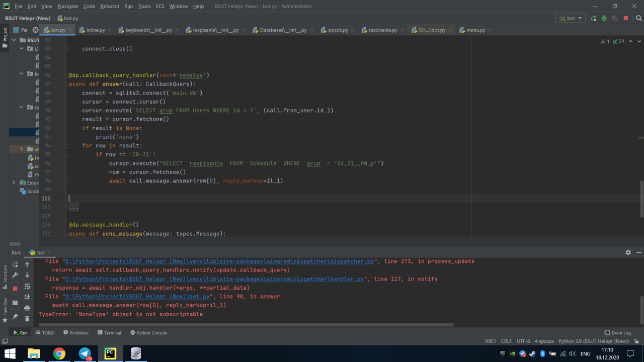
Task: Clear all console output with trash icon
Action: [27, 319]
